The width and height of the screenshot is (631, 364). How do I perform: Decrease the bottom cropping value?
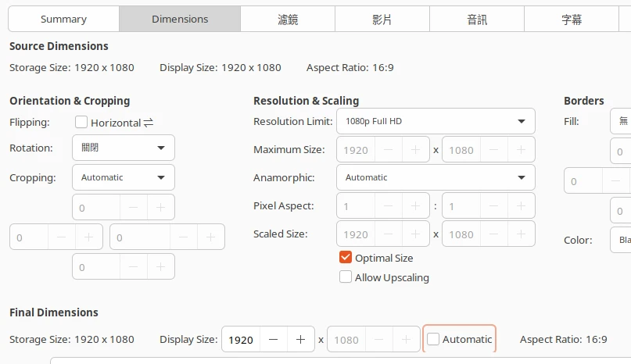[134, 267]
